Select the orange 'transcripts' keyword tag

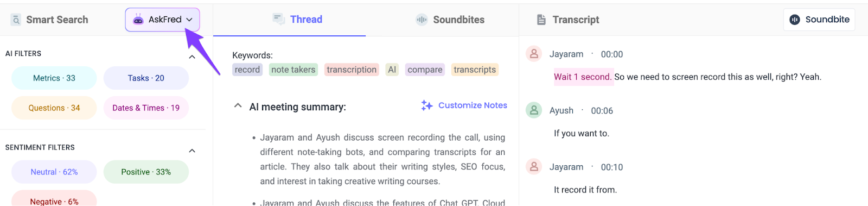click(x=475, y=70)
